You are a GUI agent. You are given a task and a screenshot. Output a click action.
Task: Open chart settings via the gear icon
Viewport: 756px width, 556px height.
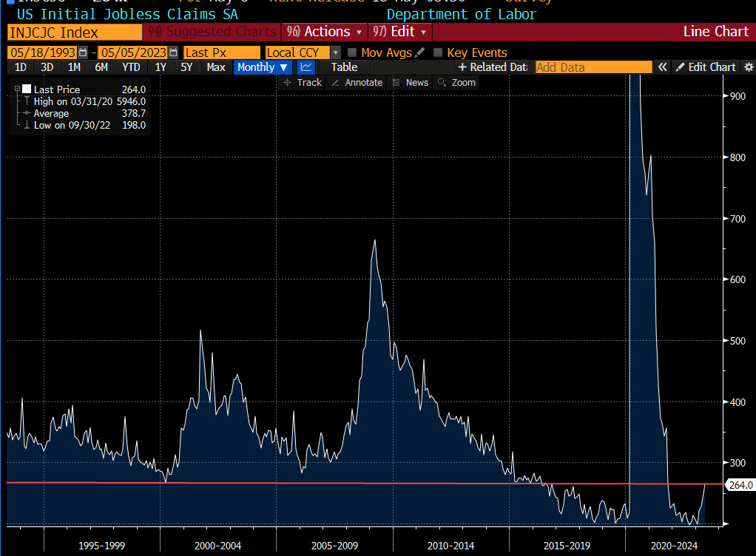coord(748,67)
